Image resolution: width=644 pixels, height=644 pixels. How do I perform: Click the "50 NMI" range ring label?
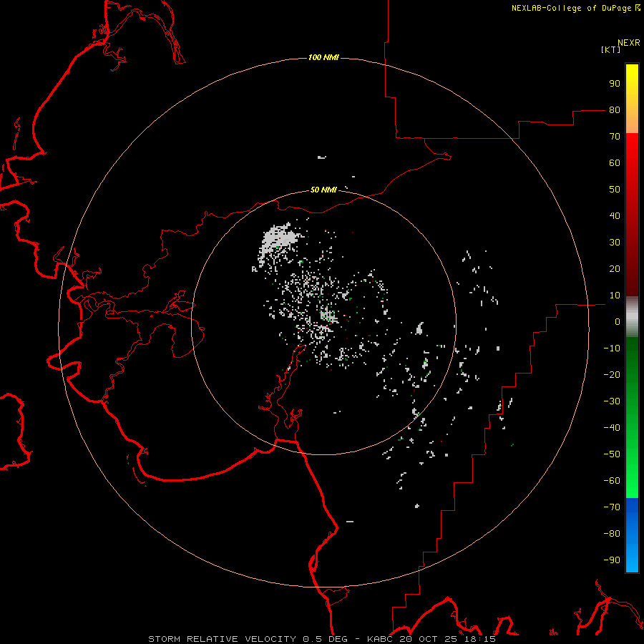click(323, 190)
